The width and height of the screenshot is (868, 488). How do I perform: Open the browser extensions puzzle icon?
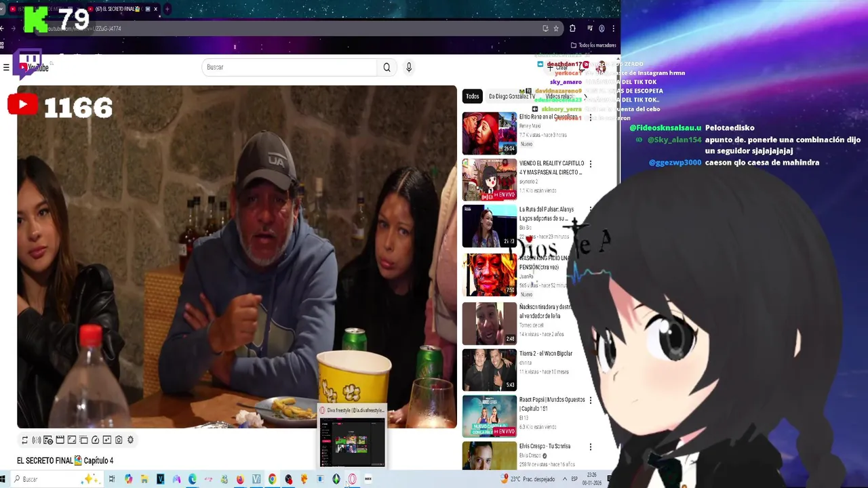[572, 28]
